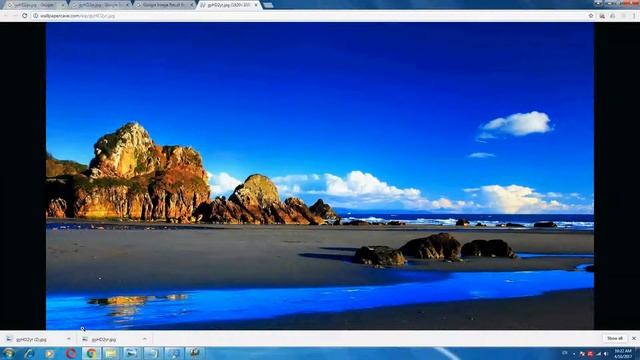Image resolution: width=640 pixels, height=360 pixels.
Task: Open the red circular app on taskbar
Action: tap(71, 353)
